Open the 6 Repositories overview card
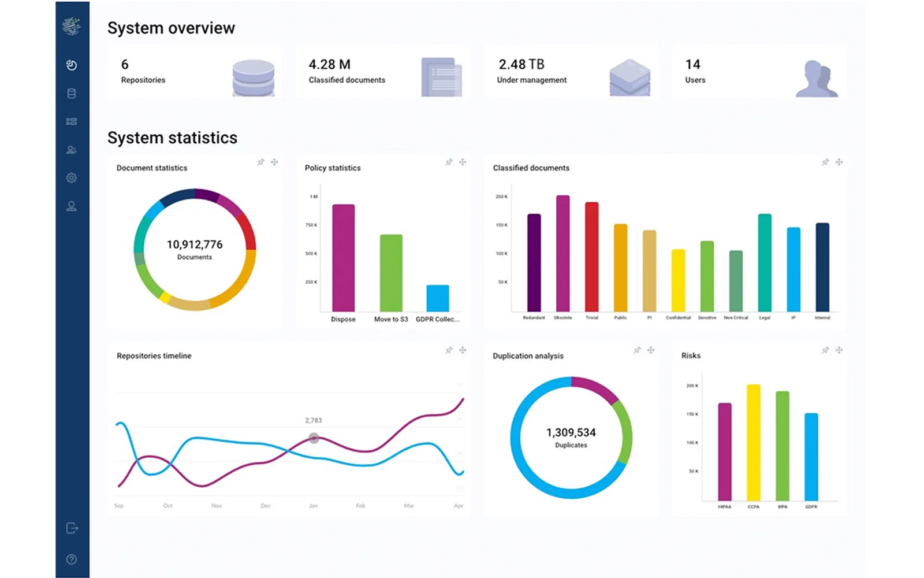The width and height of the screenshot is (924, 578). (x=195, y=72)
